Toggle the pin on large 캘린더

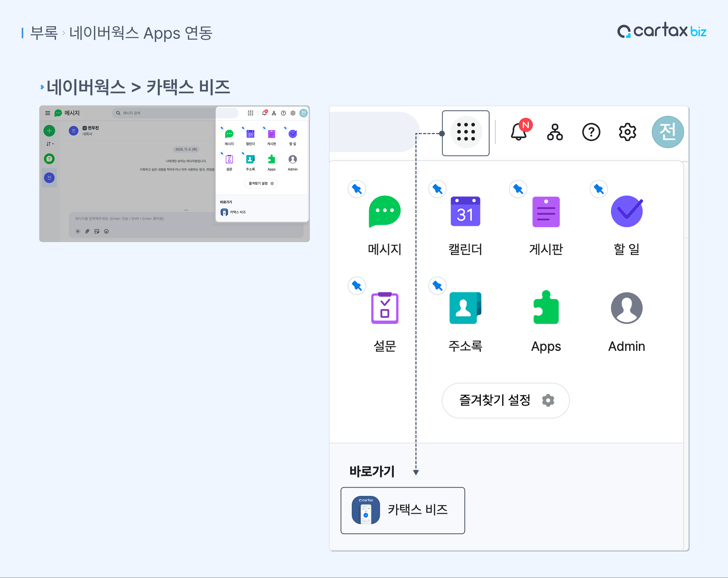pos(437,189)
